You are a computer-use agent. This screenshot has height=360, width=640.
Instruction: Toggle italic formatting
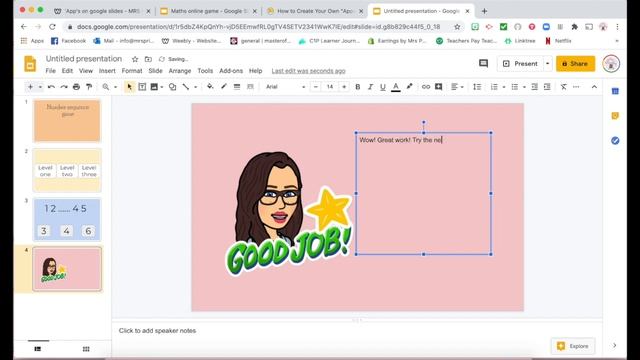370,87
